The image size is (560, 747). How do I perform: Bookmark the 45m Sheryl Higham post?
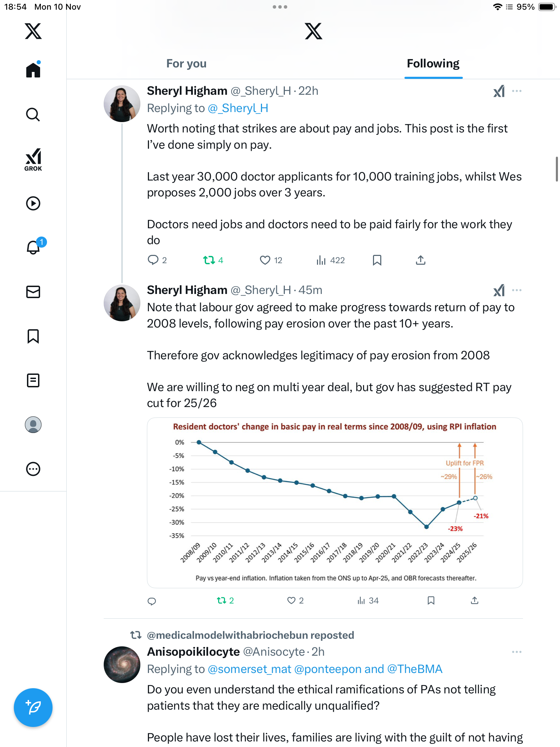[431, 600]
